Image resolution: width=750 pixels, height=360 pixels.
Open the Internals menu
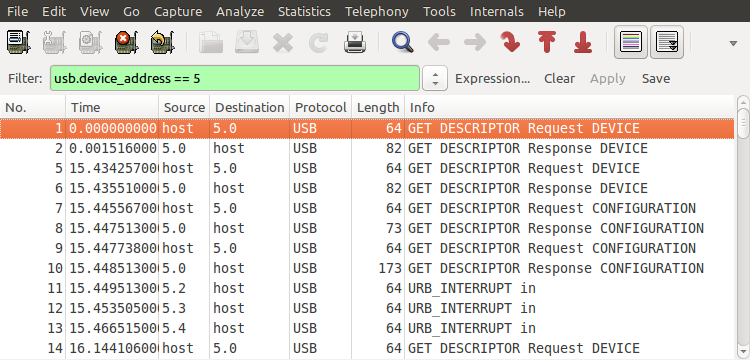click(496, 11)
